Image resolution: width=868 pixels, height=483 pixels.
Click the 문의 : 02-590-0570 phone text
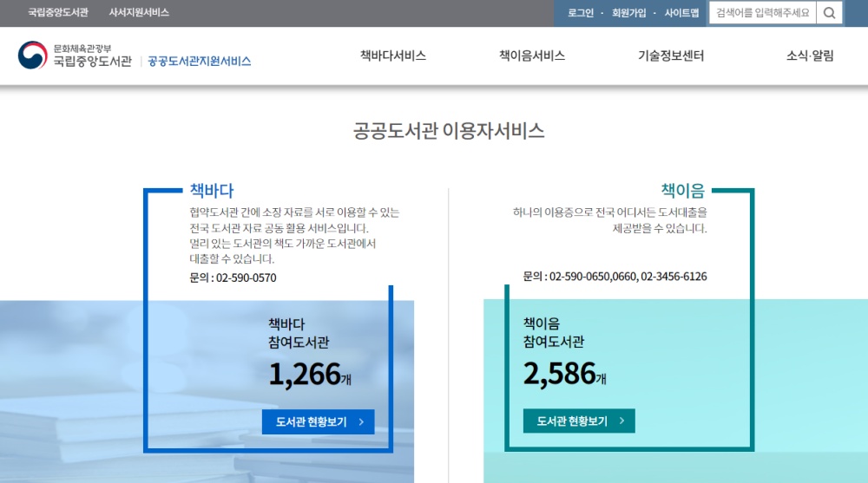tap(233, 277)
